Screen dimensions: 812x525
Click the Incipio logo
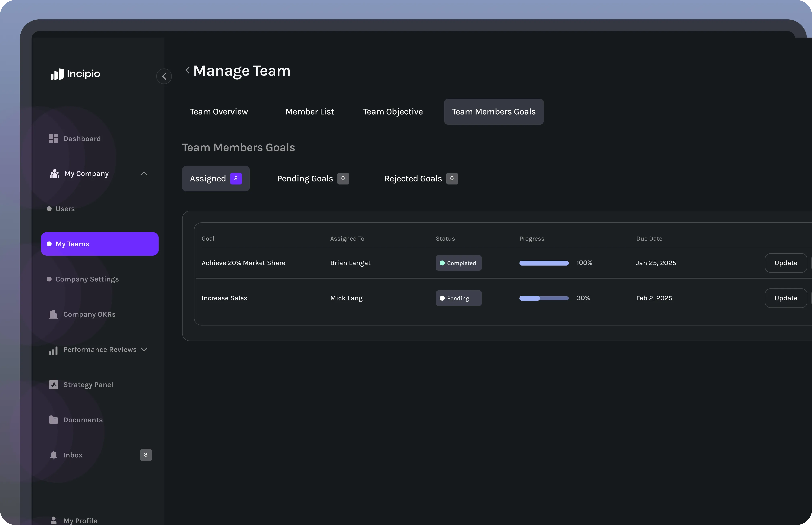75,74
